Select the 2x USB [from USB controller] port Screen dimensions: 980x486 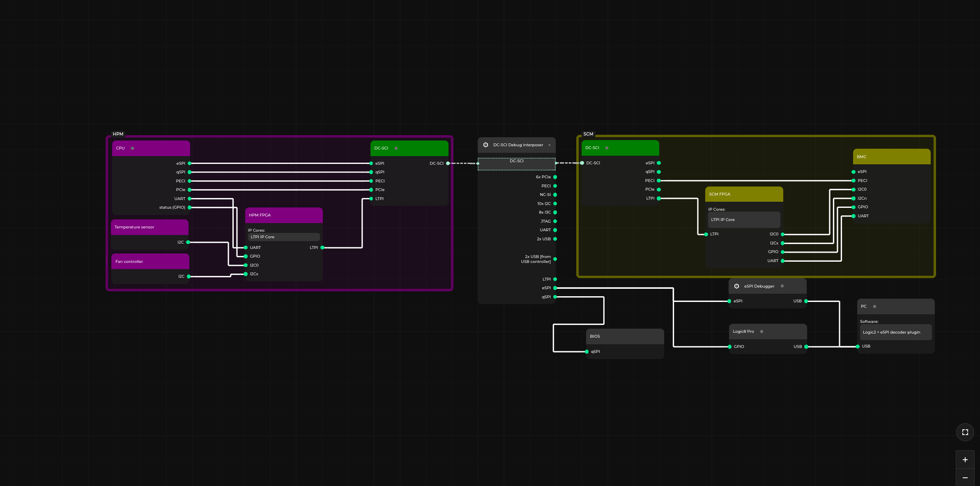pyautogui.click(x=555, y=259)
